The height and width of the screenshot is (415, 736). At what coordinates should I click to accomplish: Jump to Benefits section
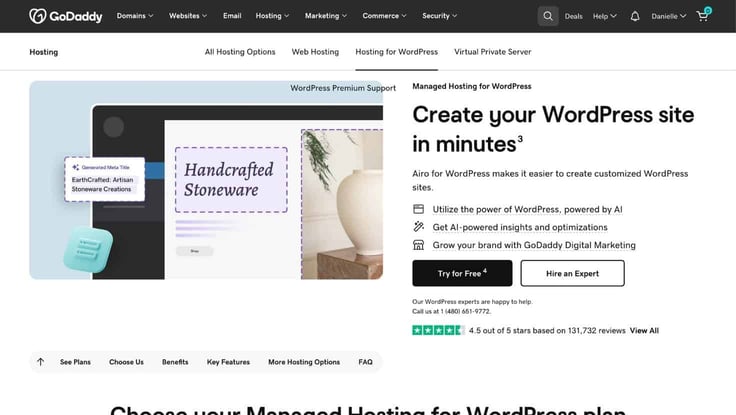pyautogui.click(x=175, y=362)
